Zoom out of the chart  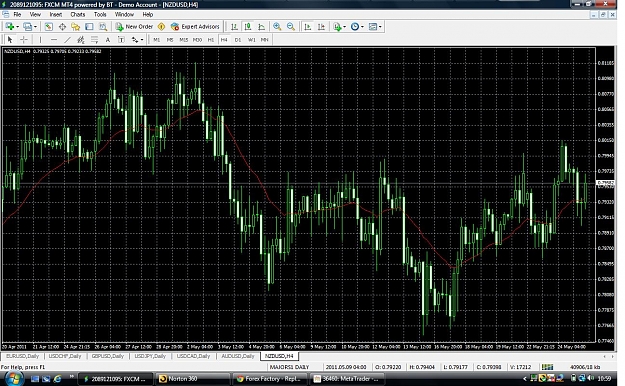(291, 27)
